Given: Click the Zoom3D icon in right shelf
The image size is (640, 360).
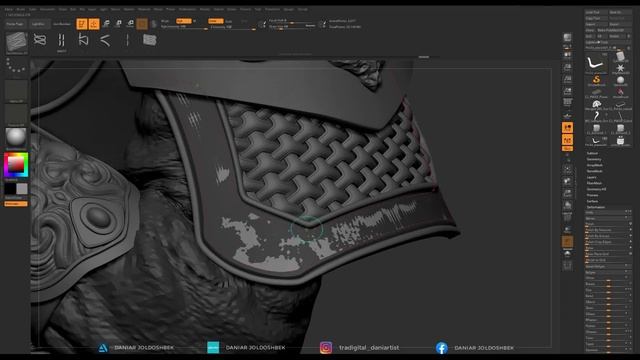Looking at the screenshot, I should [x=567, y=193].
